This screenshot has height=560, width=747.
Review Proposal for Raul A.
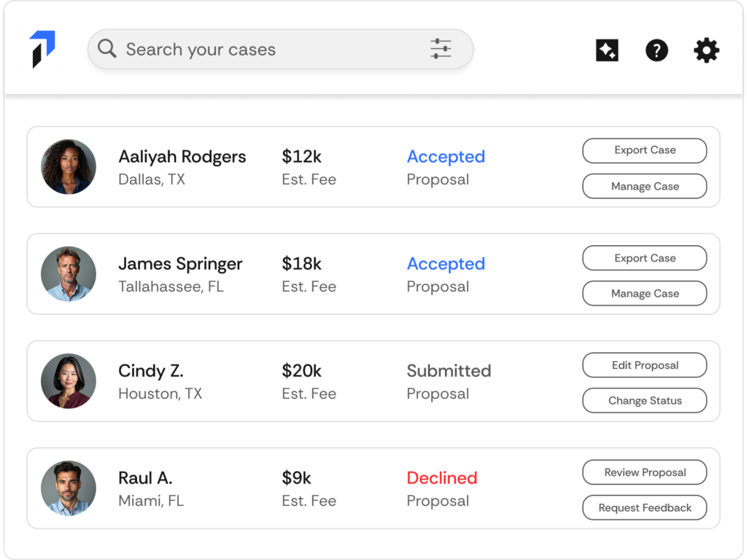coord(645,472)
